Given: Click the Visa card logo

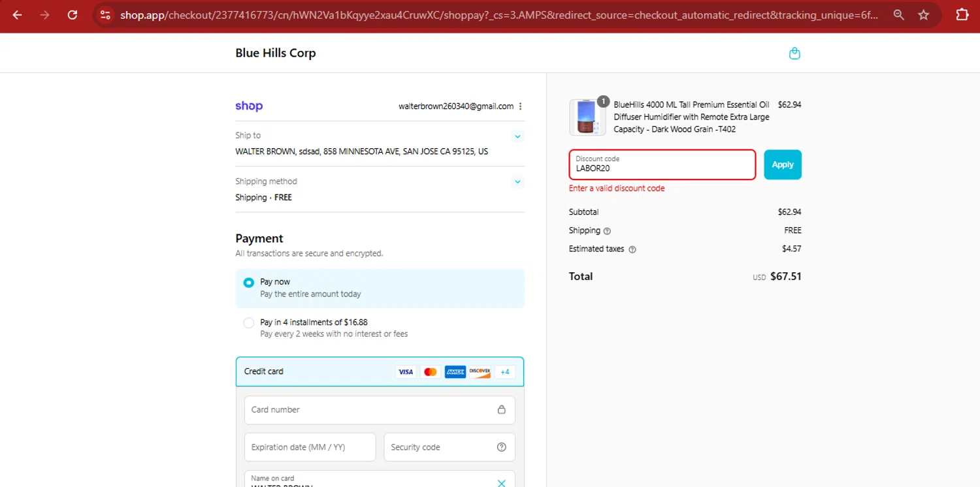Looking at the screenshot, I should [406, 371].
